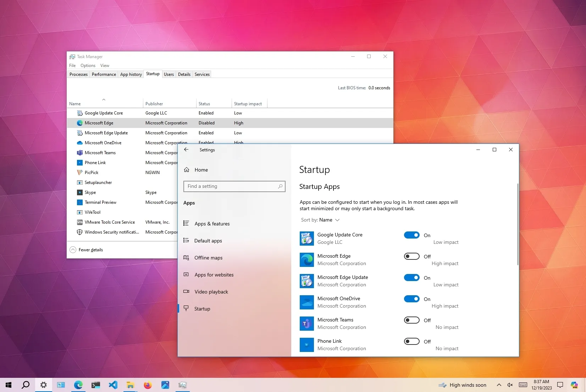586x392 pixels.
Task: Open Terminal from taskbar
Action: 96,385
